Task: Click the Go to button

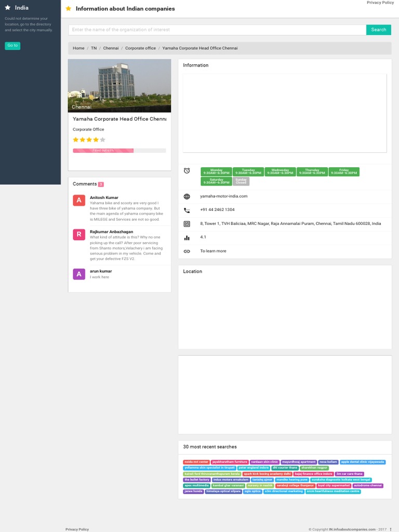Action: 12,46
